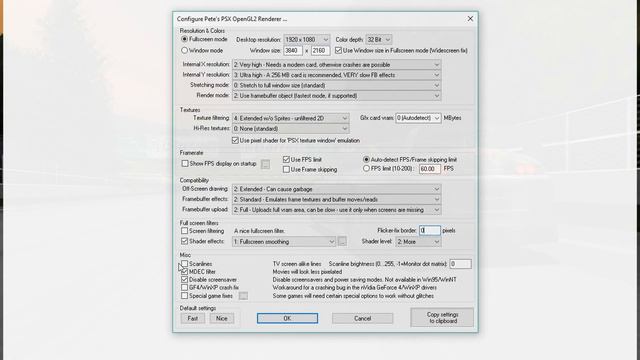Viewport: 640px width, 360px height.
Task: Enable Special game fixes checkbox
Action: 184,296
